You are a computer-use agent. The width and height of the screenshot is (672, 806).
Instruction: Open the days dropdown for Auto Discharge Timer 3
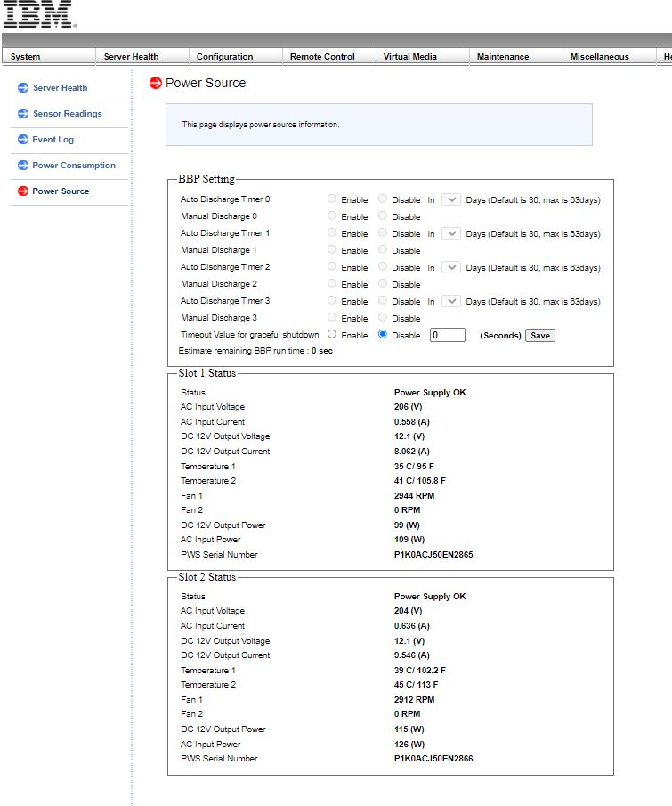pyautogui.click(x=449, y=301)
